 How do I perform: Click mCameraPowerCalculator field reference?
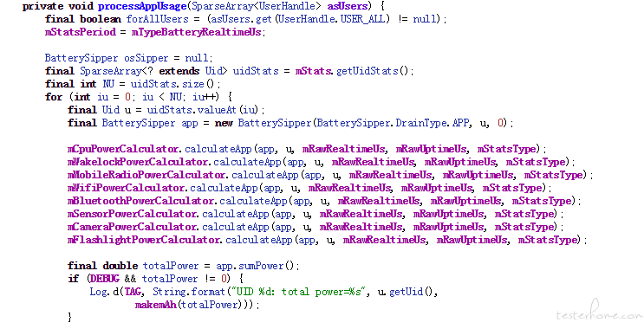(x=133, y=227)
